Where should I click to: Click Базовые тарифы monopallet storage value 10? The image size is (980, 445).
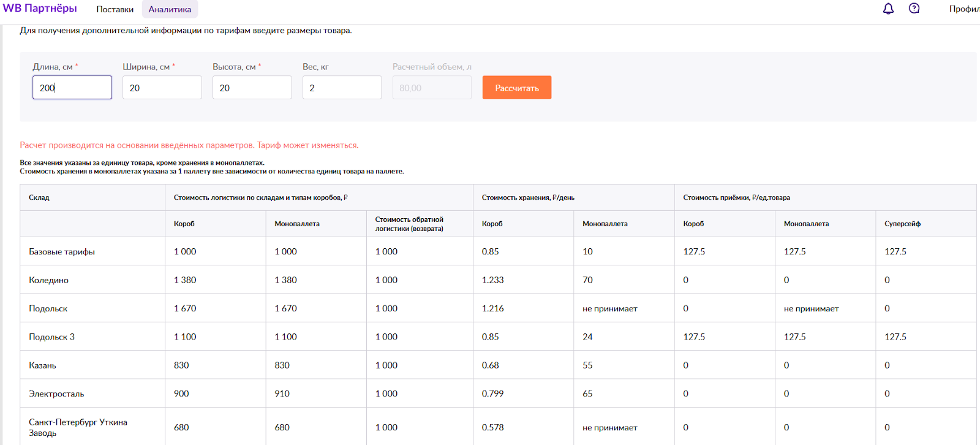587,251
